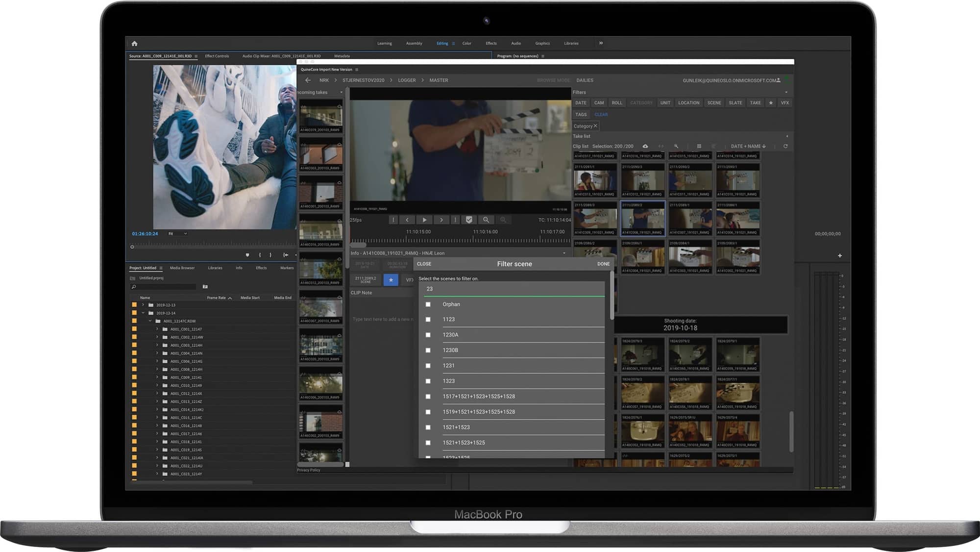Screen dimensions: 980x552
Task: Open the DATE + NAME sort dropdown
Action: pos(748,146)
